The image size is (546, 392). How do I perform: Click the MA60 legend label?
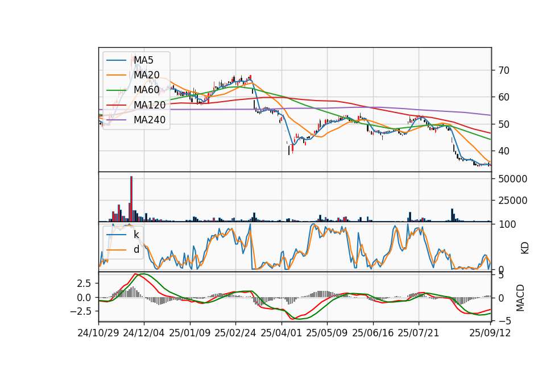click(x=147, y=90)
